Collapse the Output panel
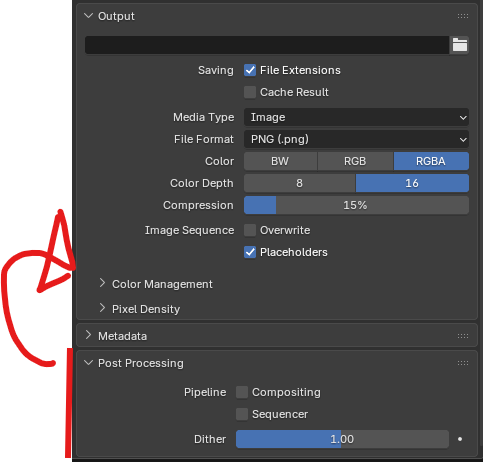Image resolution: width=483 pixels, height=462 pixels. pos(88,16)
